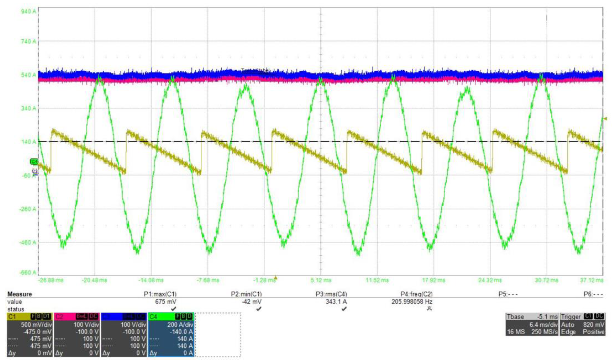612x364 pixels.
Task: Open the Trigger descriptor box
Action: [583, 324]
